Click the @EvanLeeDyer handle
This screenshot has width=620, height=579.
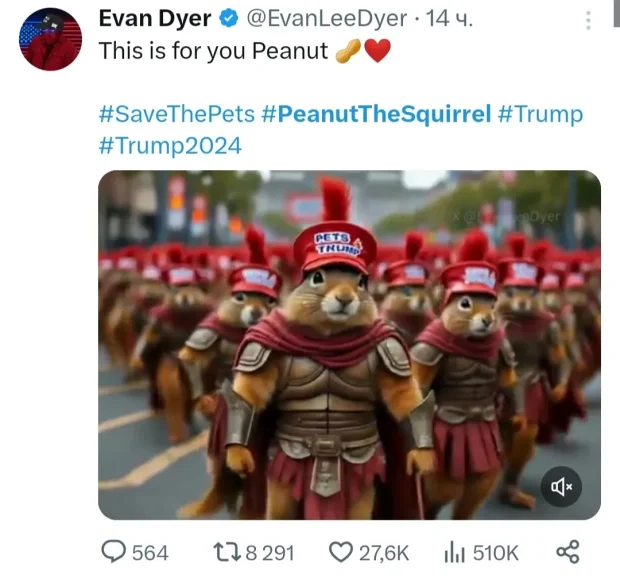[x=327, y=19]
